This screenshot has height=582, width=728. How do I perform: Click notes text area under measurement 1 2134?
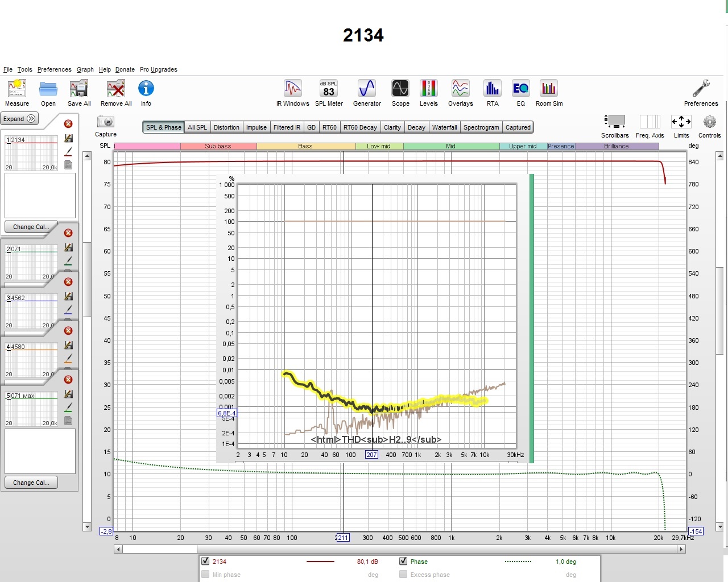[x=40, y=196]
